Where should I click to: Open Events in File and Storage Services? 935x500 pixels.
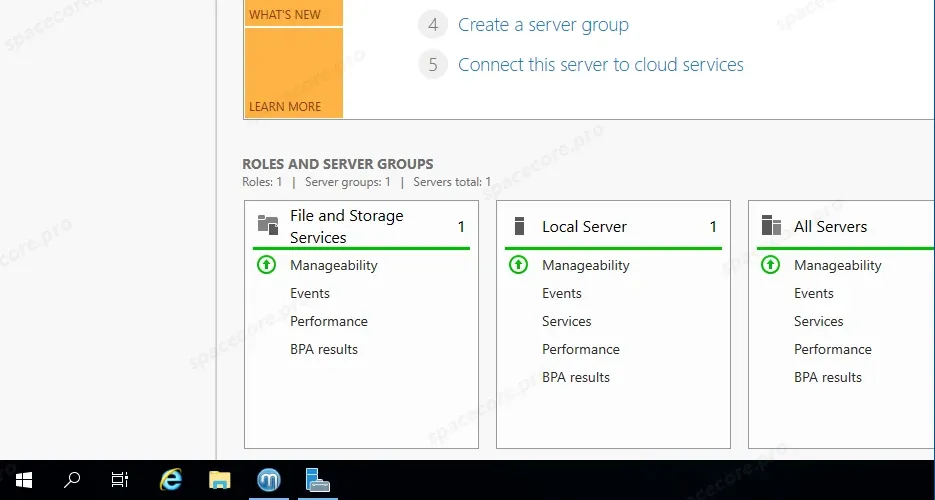pos(309,293)
